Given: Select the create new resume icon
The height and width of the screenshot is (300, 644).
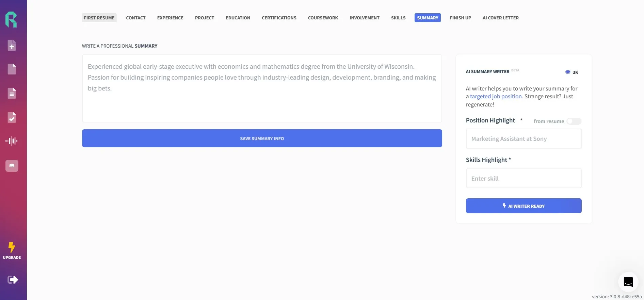Looking at the screenshot, I should (x=12, y=45).
